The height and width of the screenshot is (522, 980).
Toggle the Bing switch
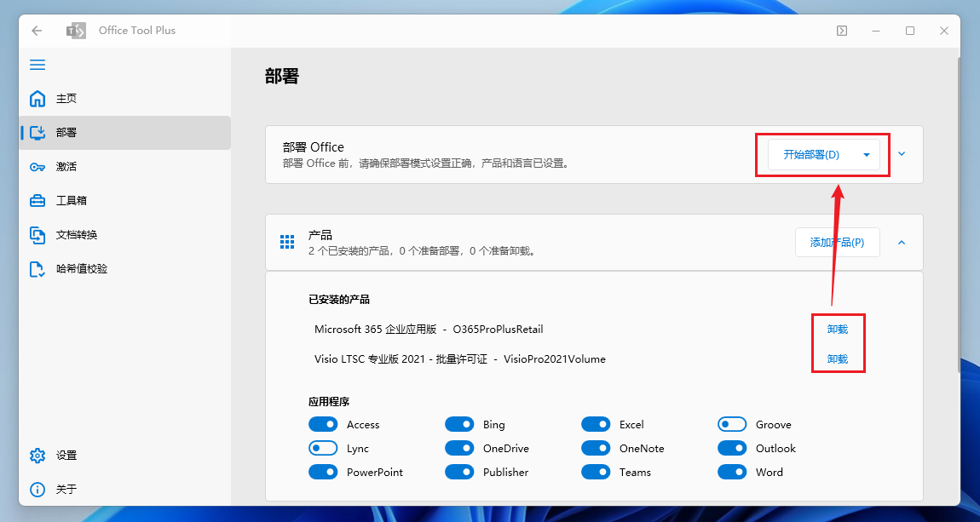click(x=459, y=425)
